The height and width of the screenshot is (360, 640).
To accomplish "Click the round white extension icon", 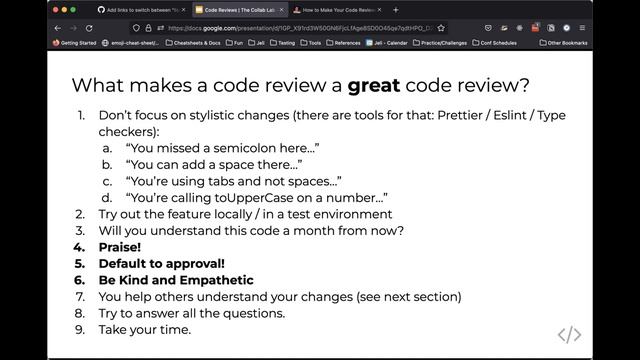I will point(567,28).
